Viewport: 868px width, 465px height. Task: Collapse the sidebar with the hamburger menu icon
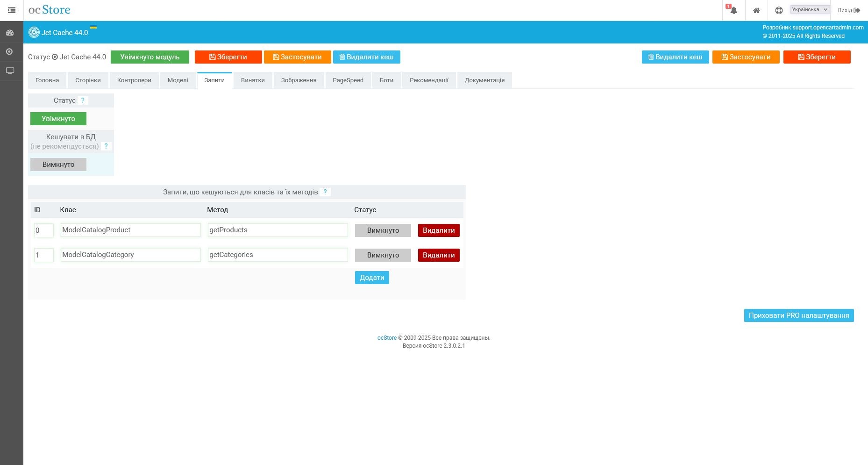tap(12, 10)
